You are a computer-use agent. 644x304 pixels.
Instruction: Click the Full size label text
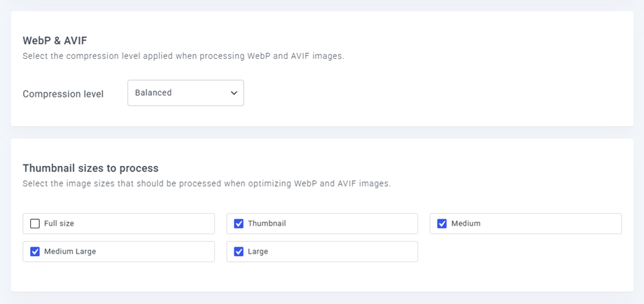coord(59,223)
